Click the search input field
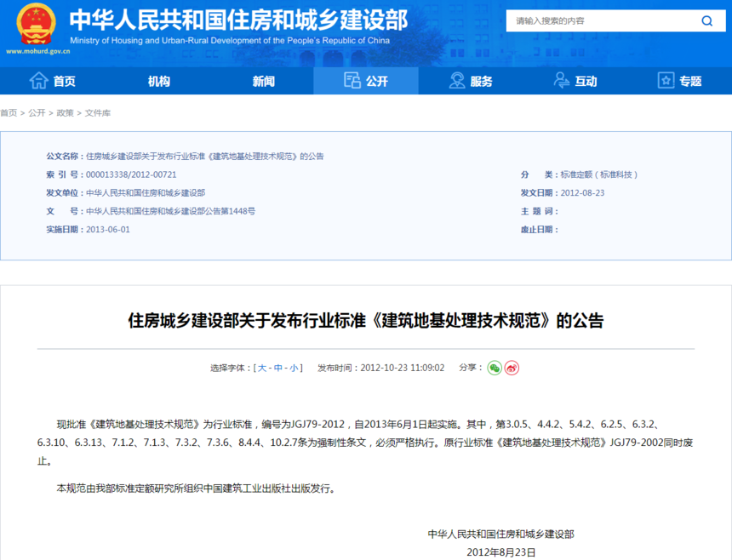 tap(603, 21)
